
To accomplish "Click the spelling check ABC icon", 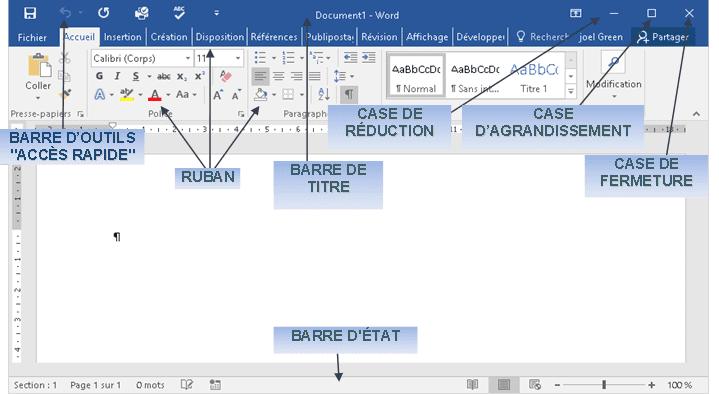I will 179,13.
